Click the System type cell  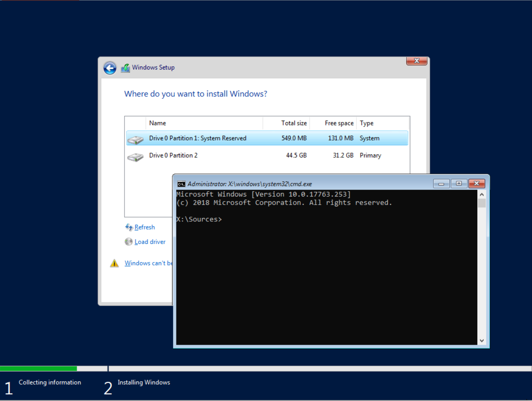pos(370,138)
